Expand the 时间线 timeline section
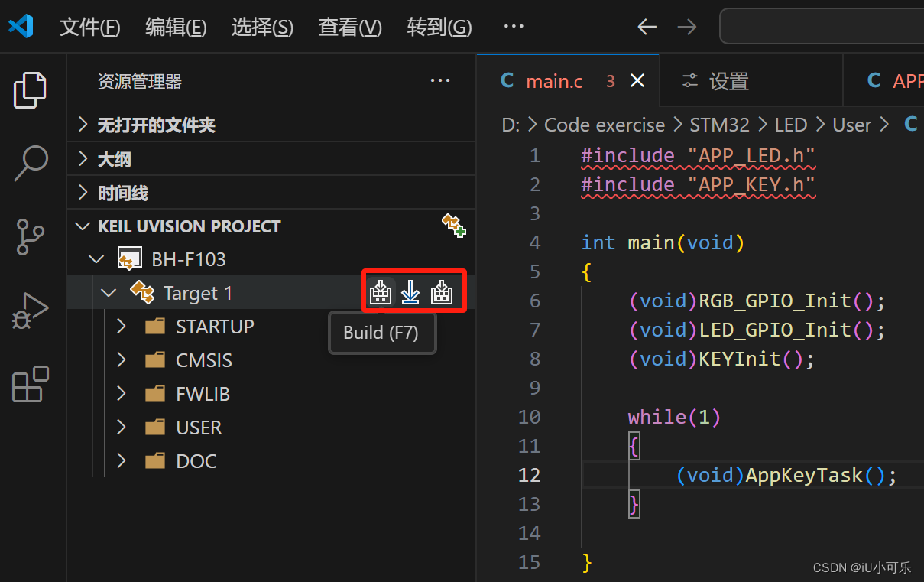Viewport: 924px width, 582px height. pyautogui.click(x=83, y=193)
